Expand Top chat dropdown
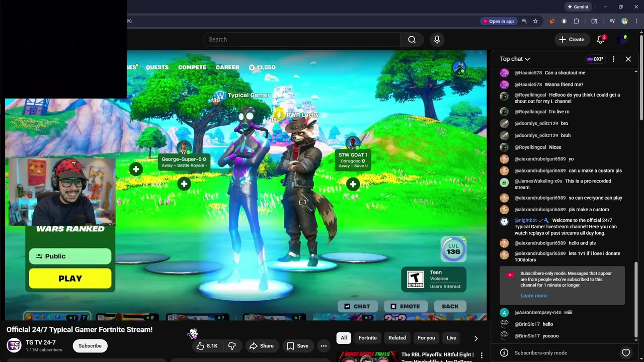This screenshot has width=644, height=362. coord(515,59)
